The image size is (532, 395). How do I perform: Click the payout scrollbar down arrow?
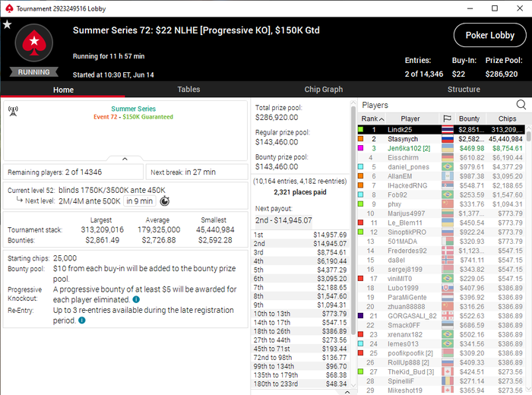coord(353,385)
